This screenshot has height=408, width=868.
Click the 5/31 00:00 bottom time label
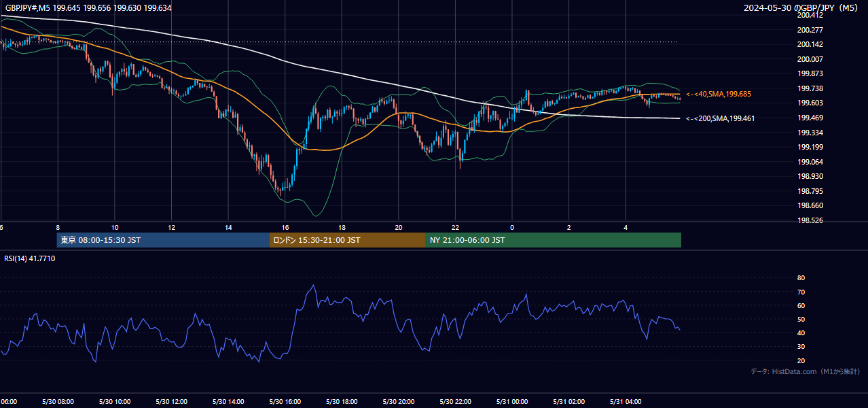(511, 402)
